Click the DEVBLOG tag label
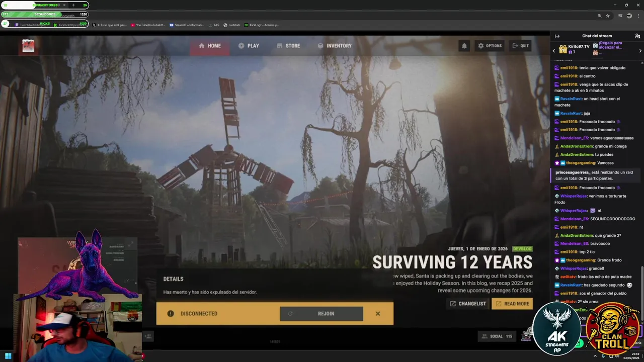Screen dimensions: 644x362 tap(522, 249)
